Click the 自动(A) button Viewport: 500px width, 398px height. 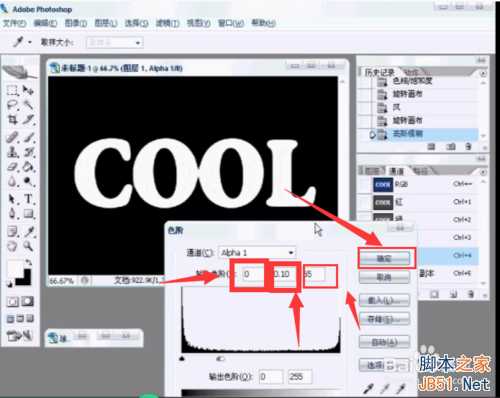click(x=384, y=342)
